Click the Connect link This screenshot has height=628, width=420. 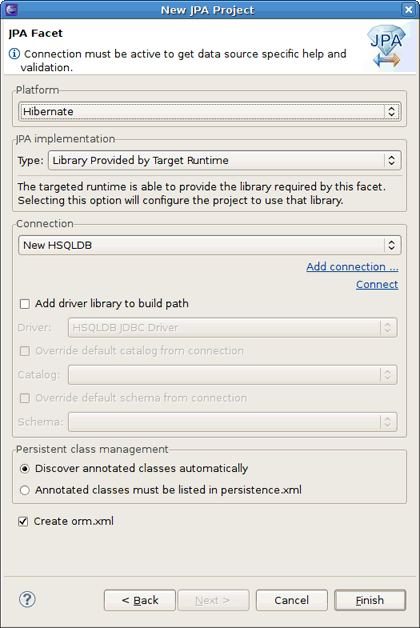[x=377, y=284]
